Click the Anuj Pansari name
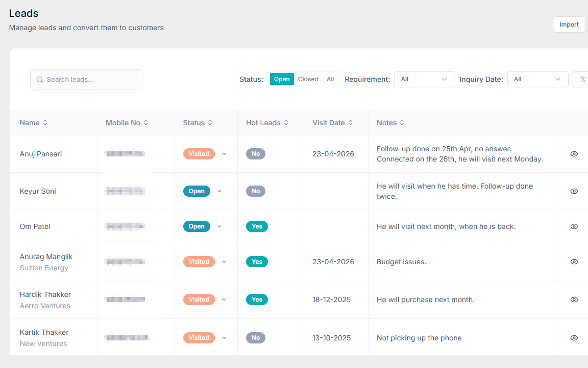 click(x=40, y=154)
